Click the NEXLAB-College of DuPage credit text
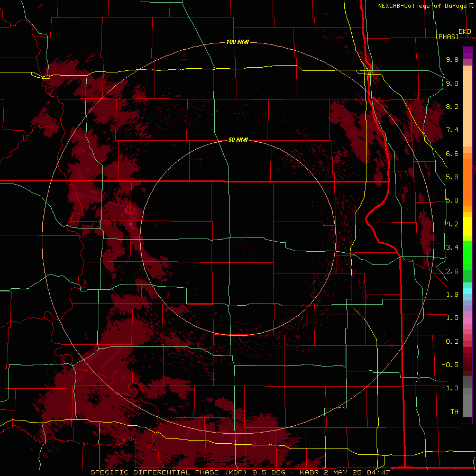 click(422, 6)
